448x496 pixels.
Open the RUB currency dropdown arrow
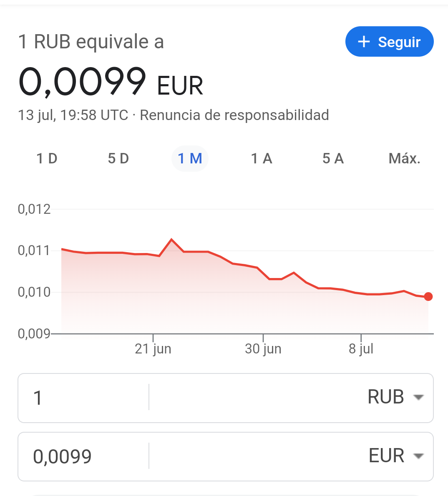pyautogui.click(x=418, y=397)
